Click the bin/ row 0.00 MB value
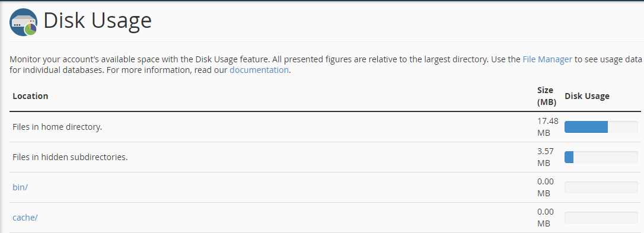 546,187
